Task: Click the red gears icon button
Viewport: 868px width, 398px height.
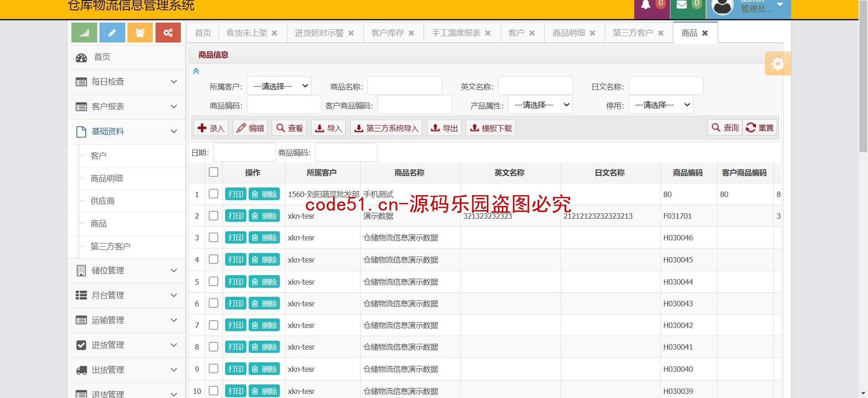Action: 168,33
